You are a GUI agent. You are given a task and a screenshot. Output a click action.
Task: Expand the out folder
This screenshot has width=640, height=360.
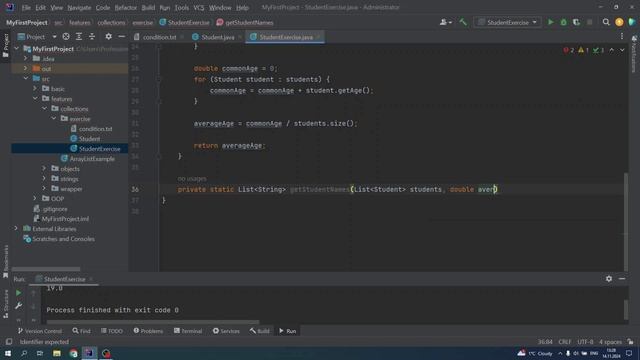click(x=26, y=69)
